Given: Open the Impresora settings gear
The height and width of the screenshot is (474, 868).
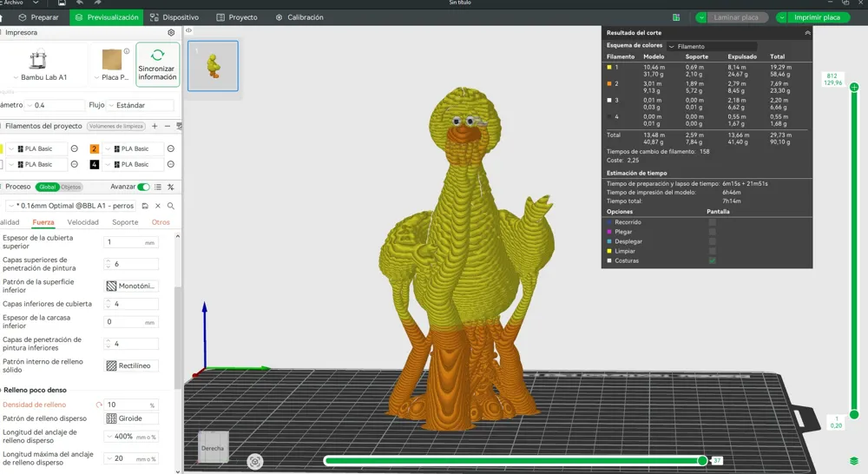Looking at the screenshot, I should tap(171, 33).
